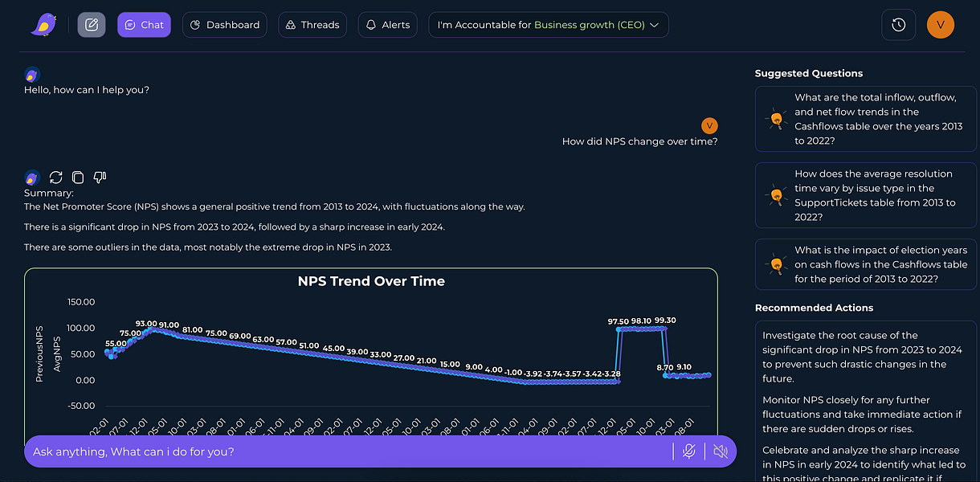Give thumbs-down feedback on the response
Image resolution: width=980 pixels, height=482 pixels.
click(x=99, y=177)
